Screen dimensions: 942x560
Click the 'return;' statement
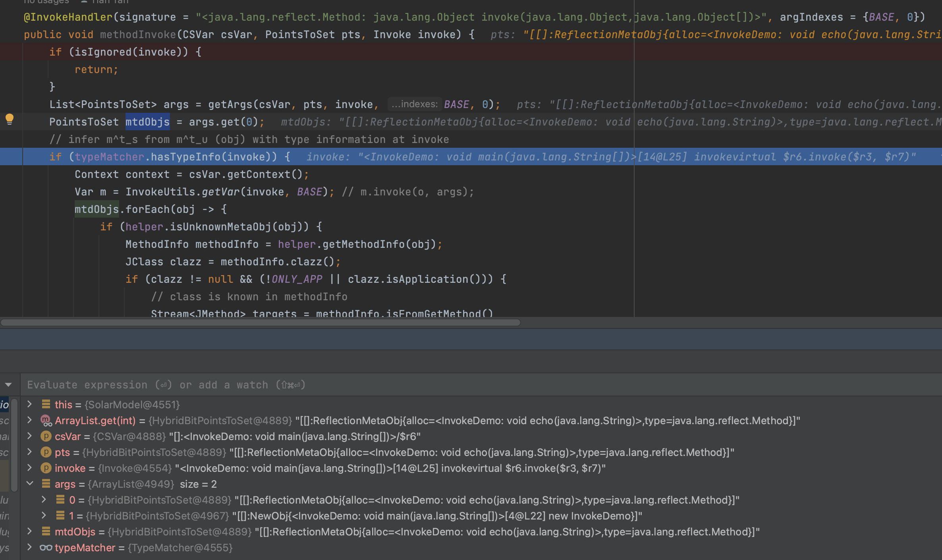97,70
